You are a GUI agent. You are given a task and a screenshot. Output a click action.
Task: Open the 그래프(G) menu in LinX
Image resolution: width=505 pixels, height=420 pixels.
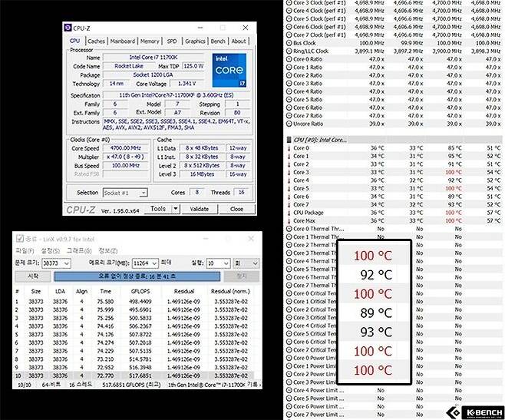(x=79, y=251)
